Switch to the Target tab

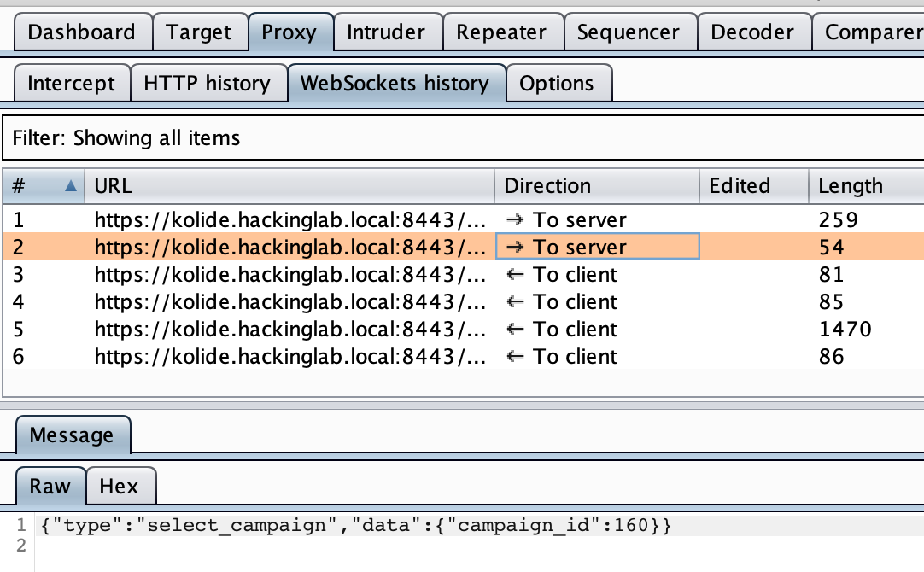[x=199, y=32]
